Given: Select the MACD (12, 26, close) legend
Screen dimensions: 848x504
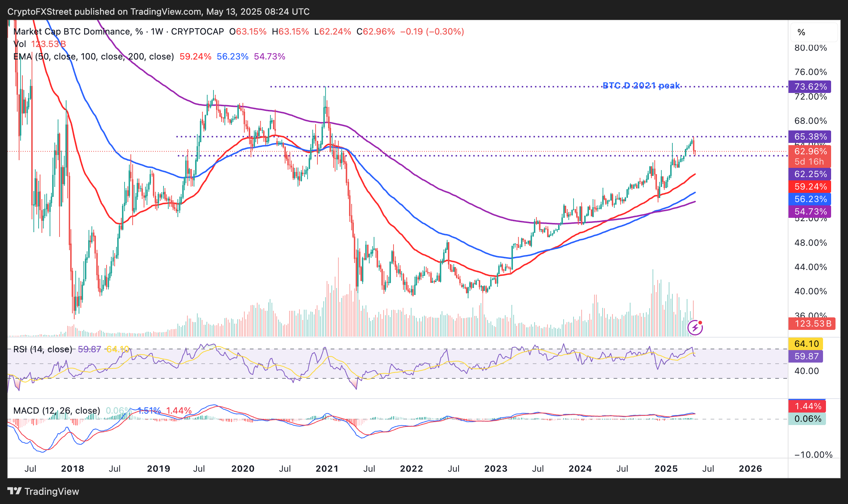Looking at the screenshot, I should 57,410.
